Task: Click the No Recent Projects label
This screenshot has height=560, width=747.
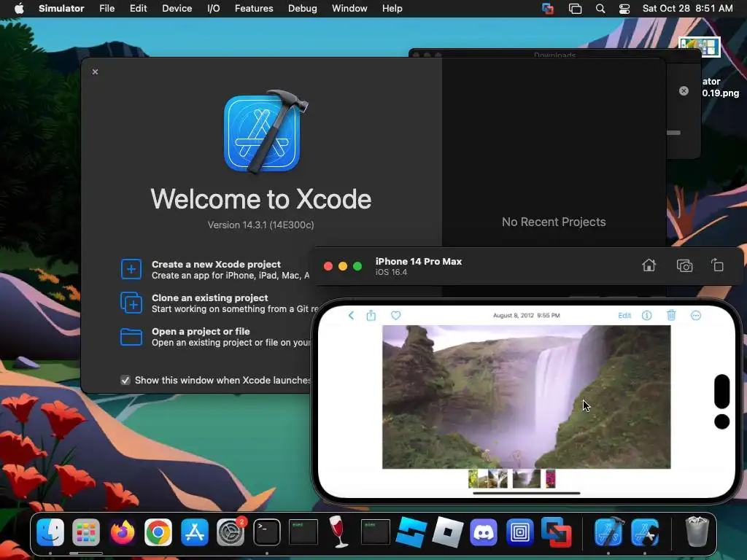Action: pyautogui.click(x=554, y=222)
